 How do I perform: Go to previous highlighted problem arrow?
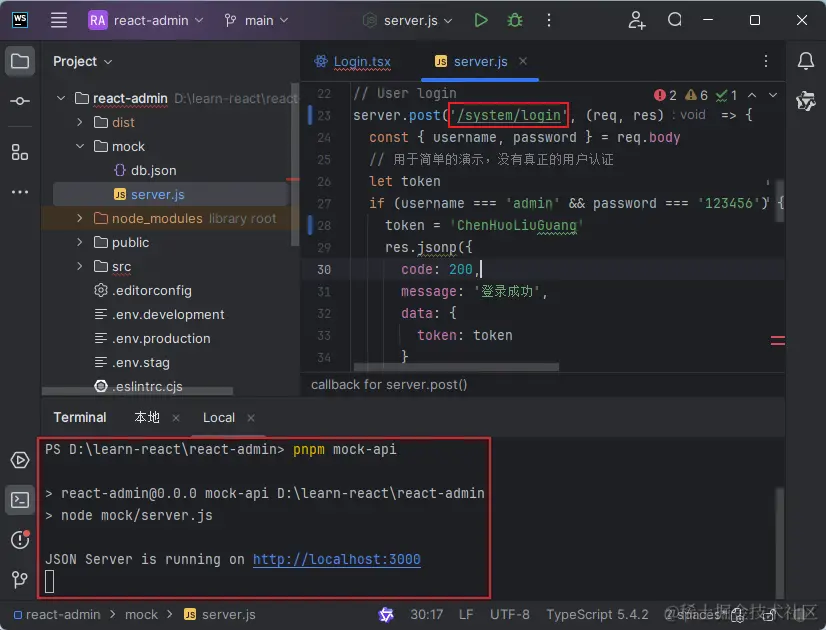click(x=752, y=95)
